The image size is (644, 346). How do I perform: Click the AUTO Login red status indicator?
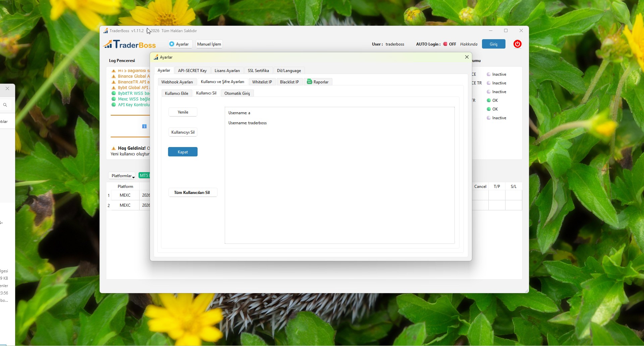(445, 44)
